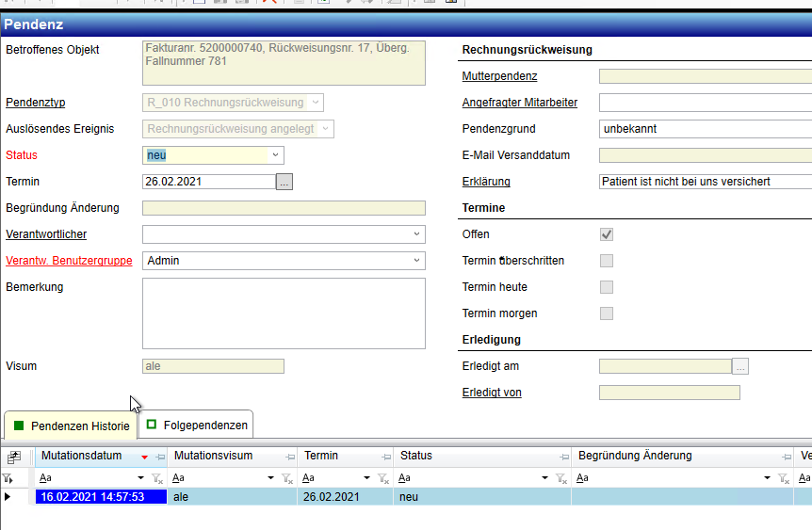
Task: Check the Termin heute checkbox
Action: tap(607, 287)
